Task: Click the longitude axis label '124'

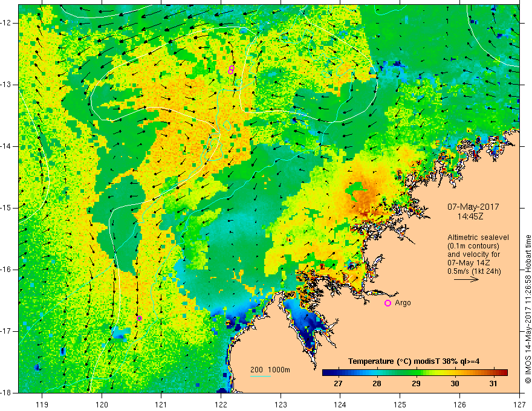Action: [x=340, y=404]
